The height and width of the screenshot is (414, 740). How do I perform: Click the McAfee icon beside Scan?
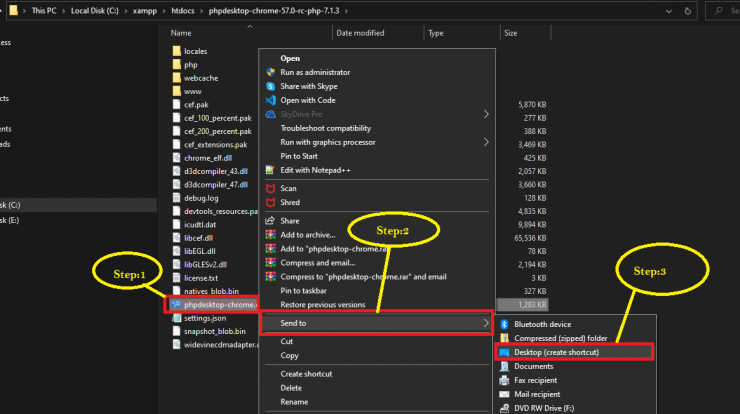coord(270,188)
